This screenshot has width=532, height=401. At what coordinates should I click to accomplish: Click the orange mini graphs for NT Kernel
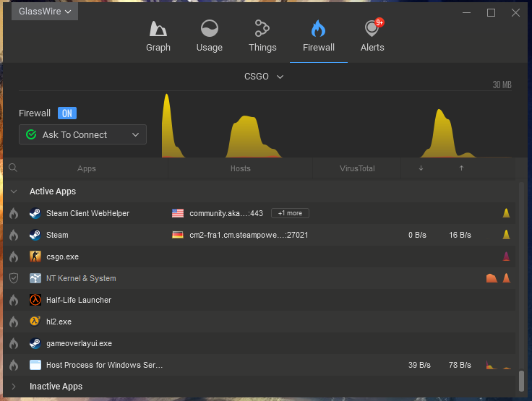499,278
